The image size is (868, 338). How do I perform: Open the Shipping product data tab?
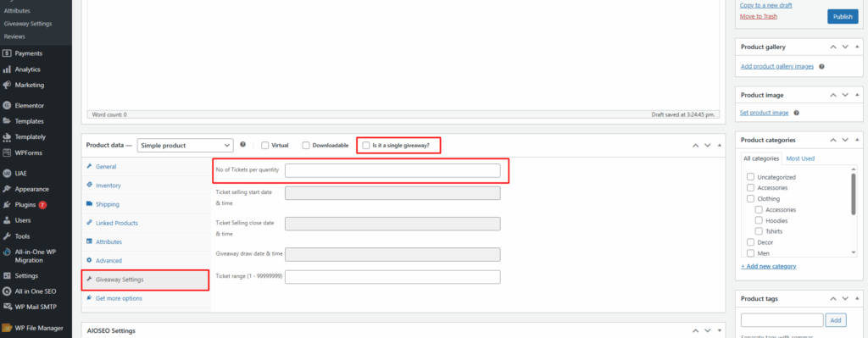[108, 204]
